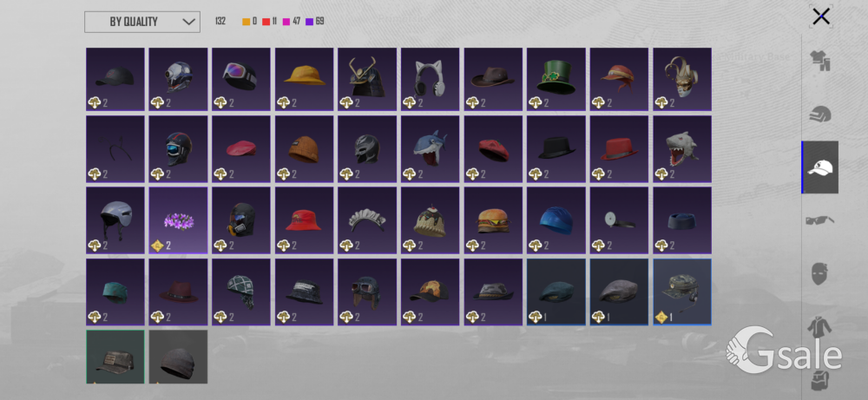This screenshot has width=868, height=400.
Task: Click the orange quality color indicator
Action: 247,22
